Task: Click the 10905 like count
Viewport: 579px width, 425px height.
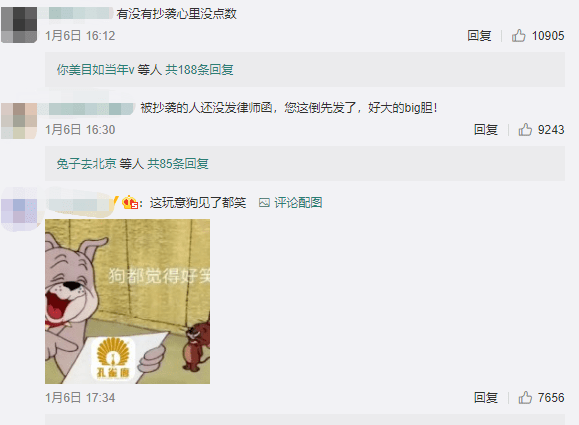Action: pyautogui.click(x=548, y=36)
